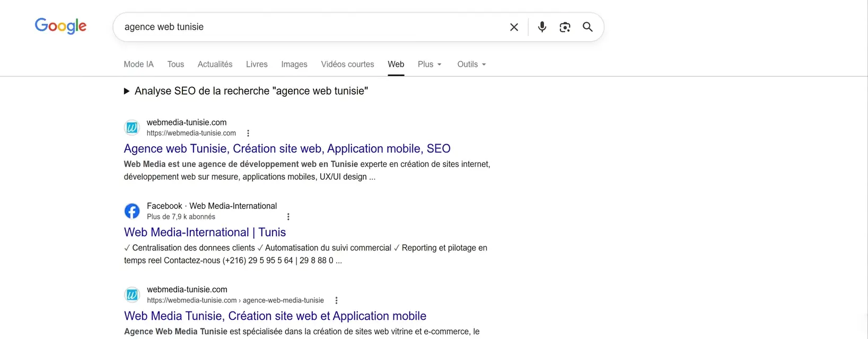Click webmedia-tunisie.com site name above agence-web-media-tunisie URL
868x339 pixels.
click(x=187, y=290)
